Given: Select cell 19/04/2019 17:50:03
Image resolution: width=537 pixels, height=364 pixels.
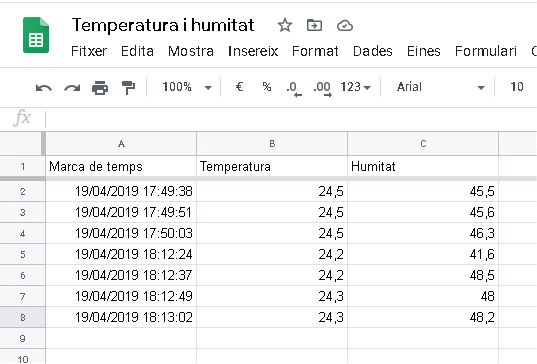Looking at the screenshot, I should click(x=121, y=234).
